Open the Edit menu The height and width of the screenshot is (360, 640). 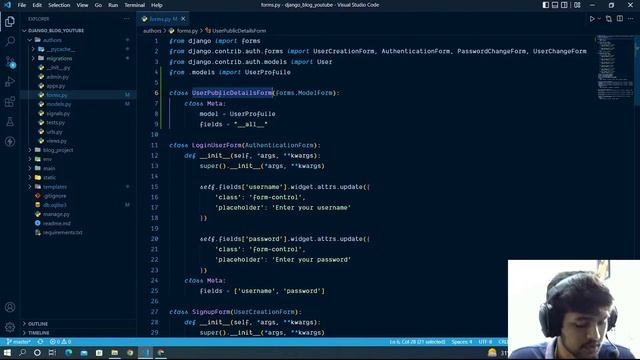(37, 5)
